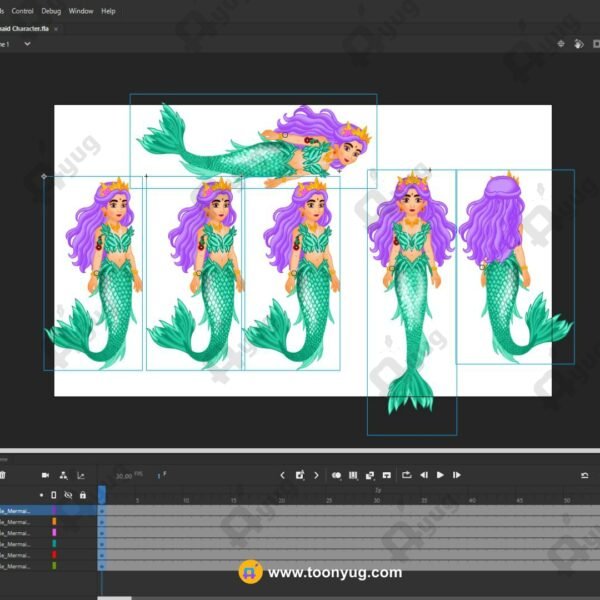Click the delete layer trash icon
The image size is (600, 600).
coord(3,475)
